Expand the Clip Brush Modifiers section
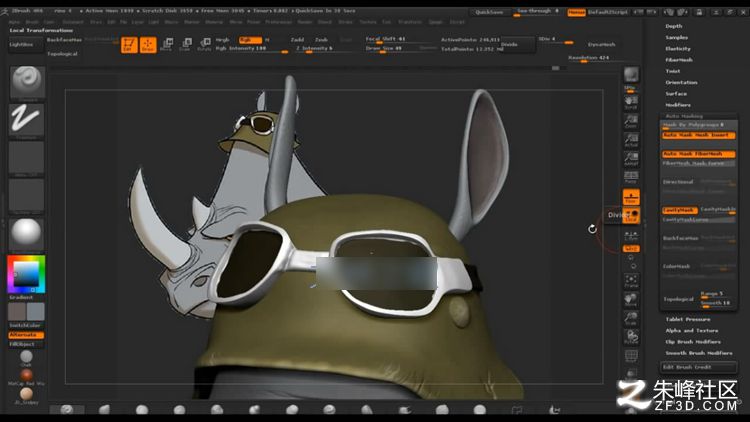750x422 pixels. (693, 342)
